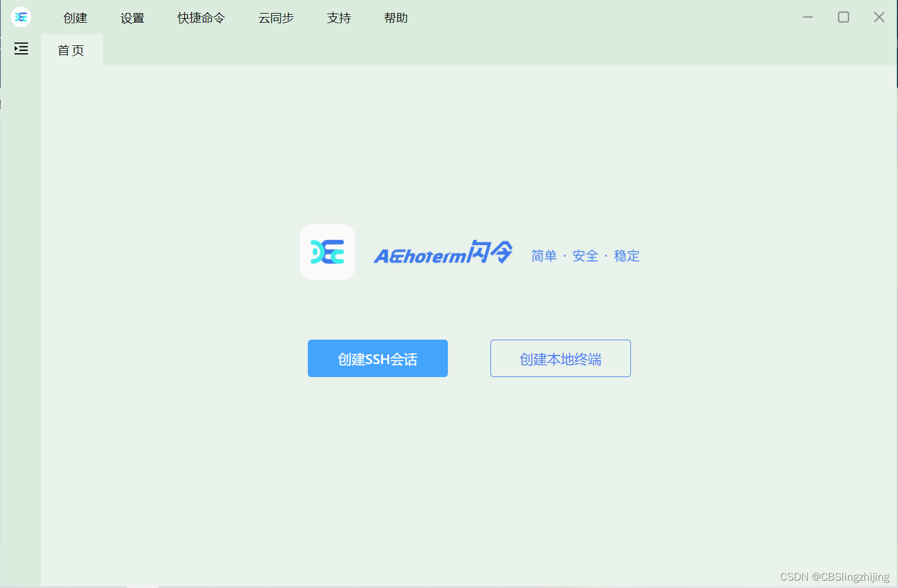Click the 简单 · 安全 · 稳定 slogan text
Image resolution: width=898 pixels, height=588 pixels.
pos(586,256)
